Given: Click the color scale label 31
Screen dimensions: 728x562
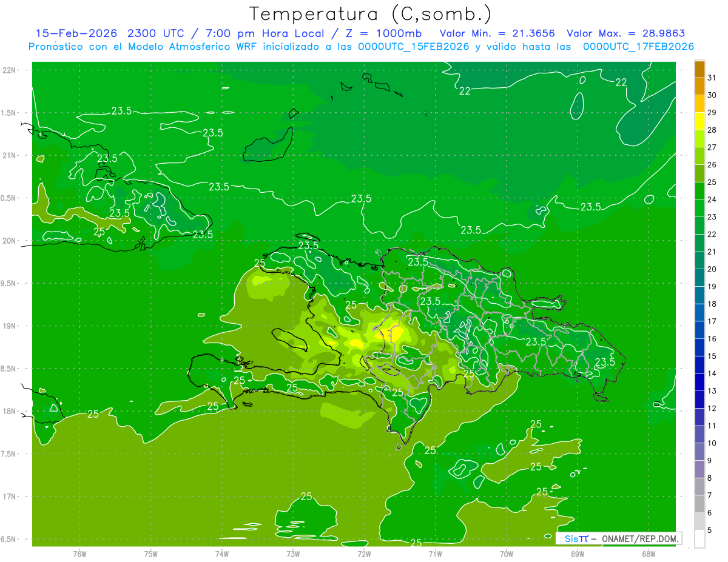Looking at the screenshot, I should point(712,78).
